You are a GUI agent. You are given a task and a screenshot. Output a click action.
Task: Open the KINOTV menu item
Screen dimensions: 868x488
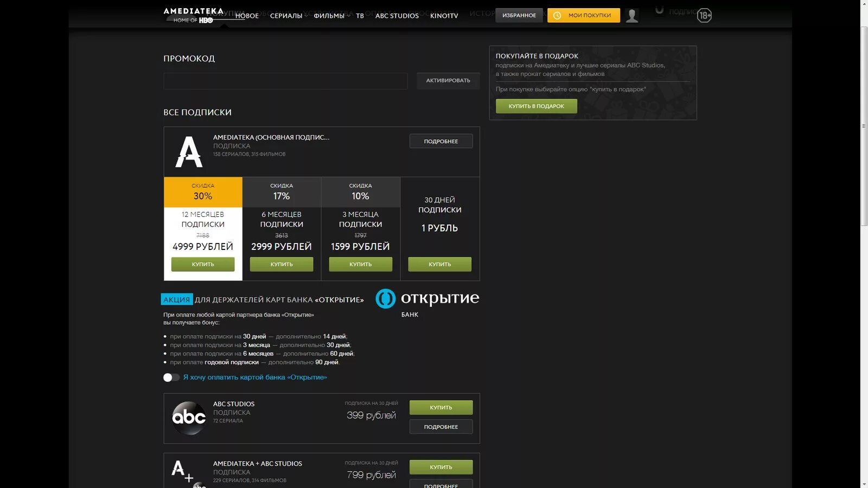click(444, 16)
